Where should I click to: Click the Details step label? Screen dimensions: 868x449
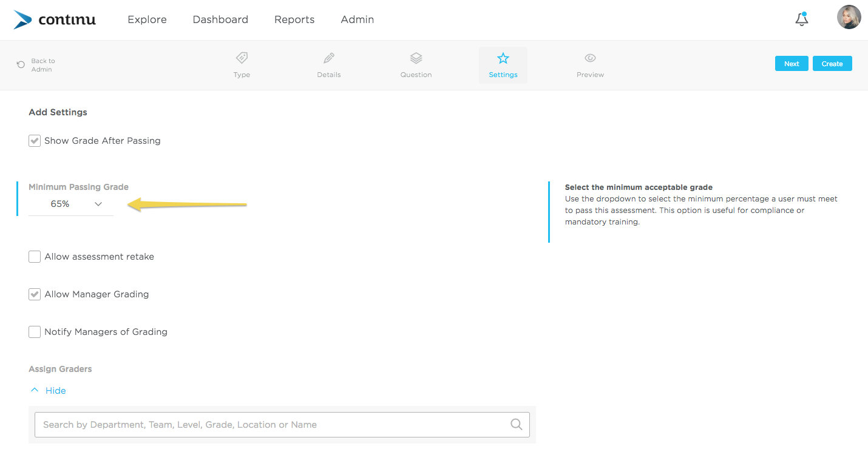click(x=329, y=75)
